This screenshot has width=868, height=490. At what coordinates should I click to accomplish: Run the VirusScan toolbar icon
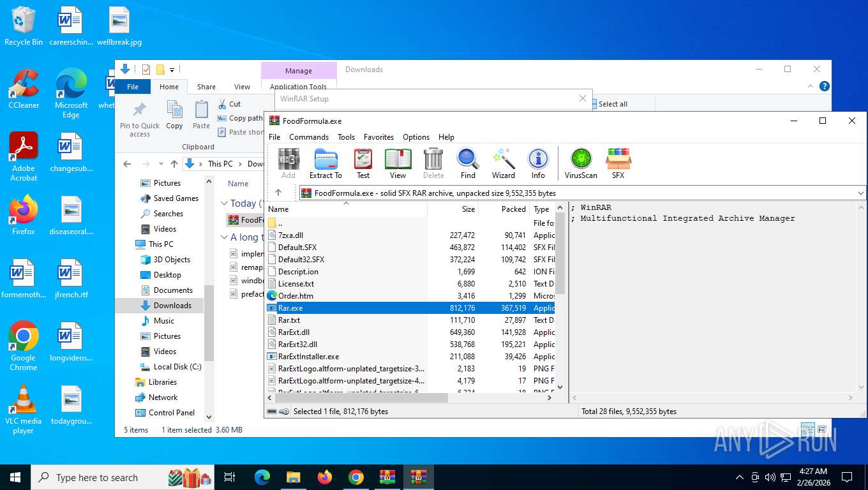point(581,164)
